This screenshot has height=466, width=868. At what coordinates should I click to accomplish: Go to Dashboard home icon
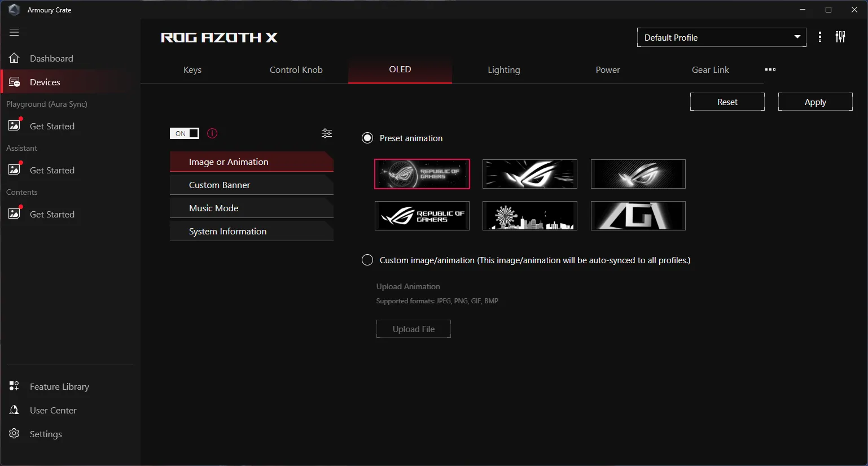(14, 58)
